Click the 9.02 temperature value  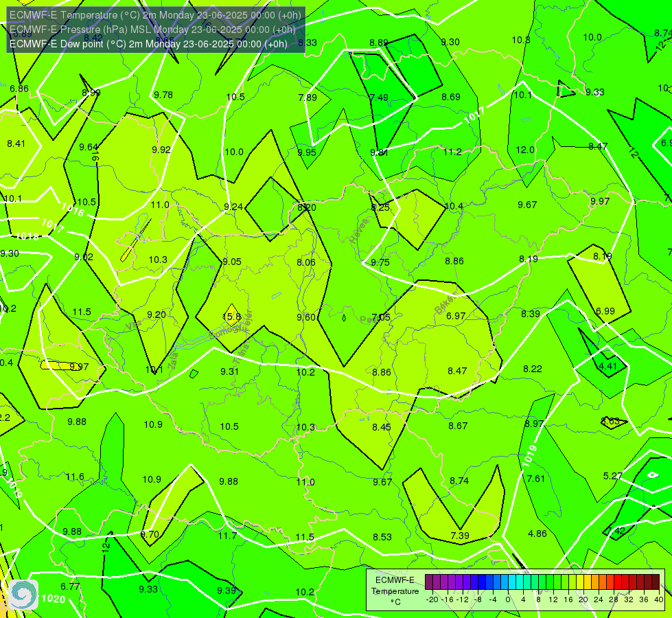pos(84,257)
